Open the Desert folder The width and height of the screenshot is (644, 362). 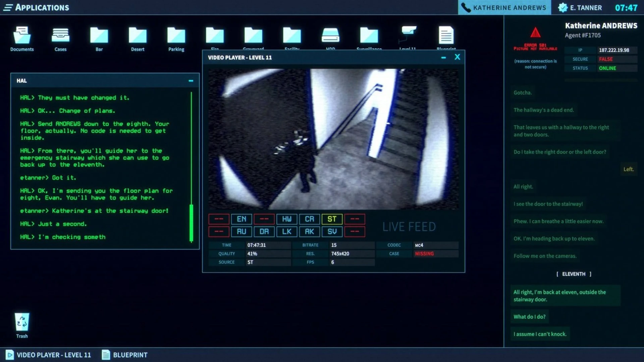138,35
